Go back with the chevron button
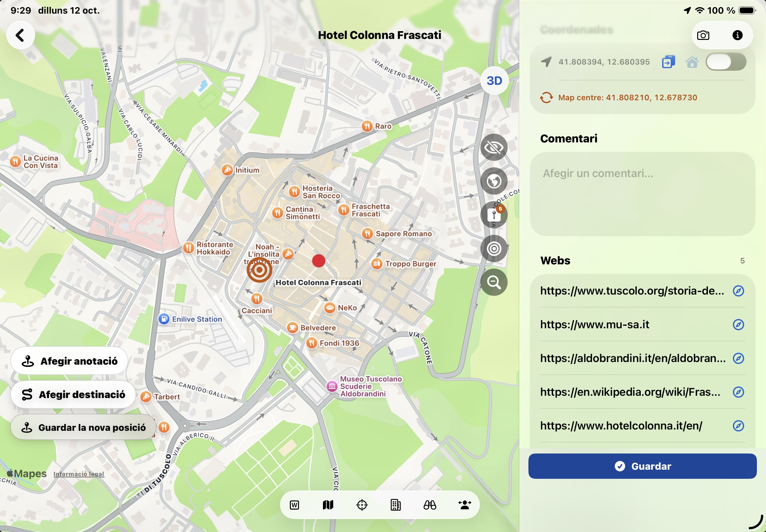 [x=21, y=35]
